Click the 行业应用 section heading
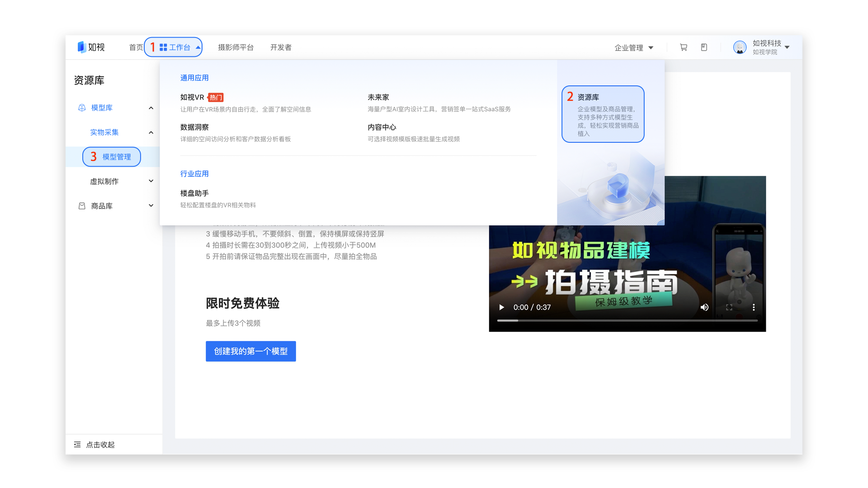The image size is (868, 488). click(x=194, y=174)
